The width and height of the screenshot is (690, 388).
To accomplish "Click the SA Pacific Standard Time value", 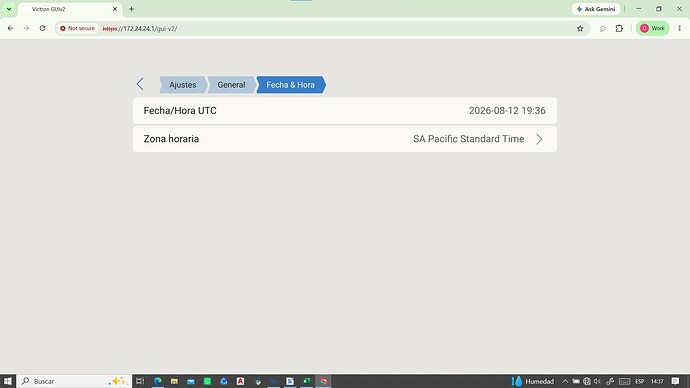I will coord(468,139).
